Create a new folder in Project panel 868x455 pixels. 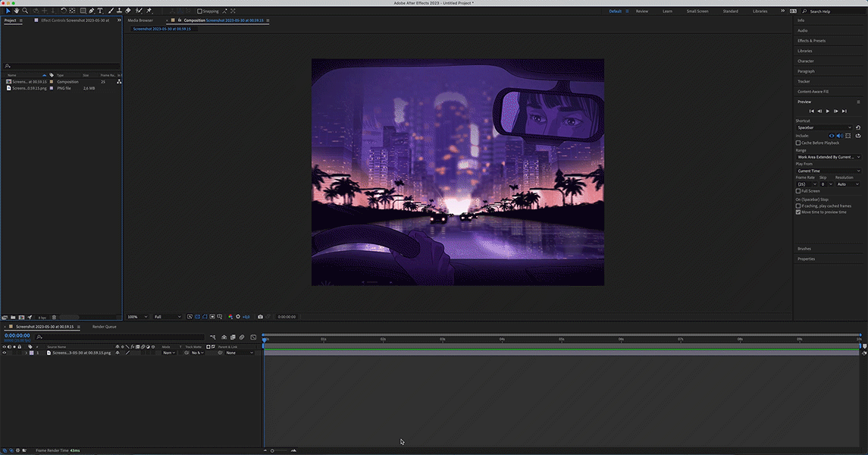pos(13,317)
